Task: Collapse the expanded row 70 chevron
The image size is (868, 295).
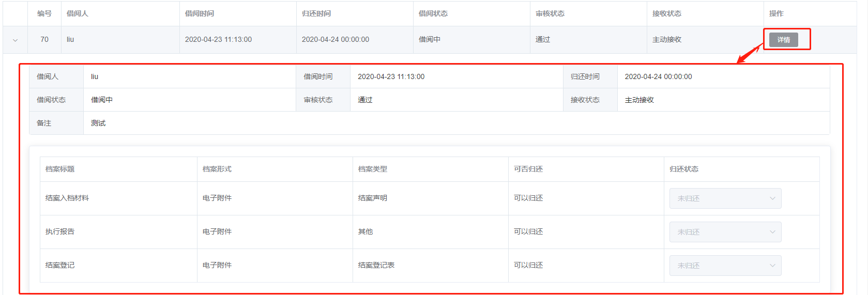Action: click(15, 40)
